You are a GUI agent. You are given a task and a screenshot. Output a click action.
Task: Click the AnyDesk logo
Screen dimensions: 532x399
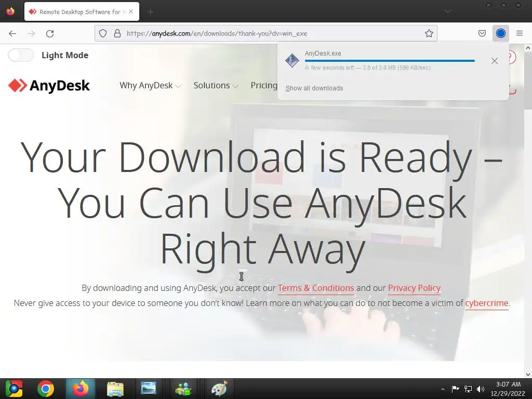tap(49, 86)
